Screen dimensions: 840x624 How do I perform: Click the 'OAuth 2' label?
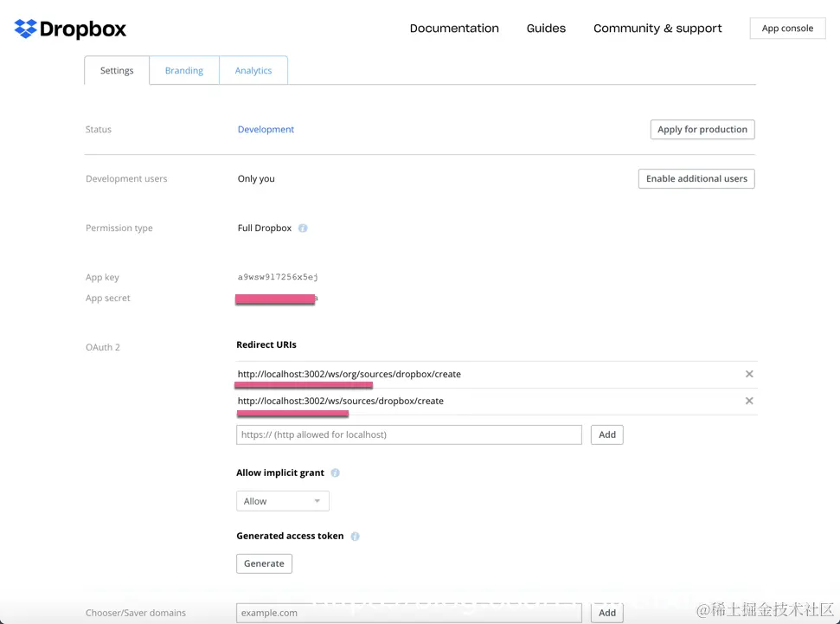[x=103, y=347]
